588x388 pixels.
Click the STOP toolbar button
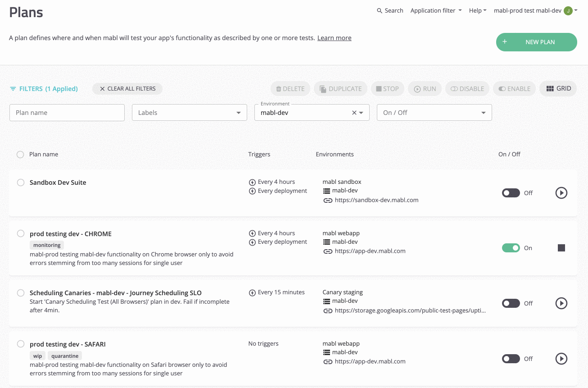pyautogui.click(x=388, y=89)
